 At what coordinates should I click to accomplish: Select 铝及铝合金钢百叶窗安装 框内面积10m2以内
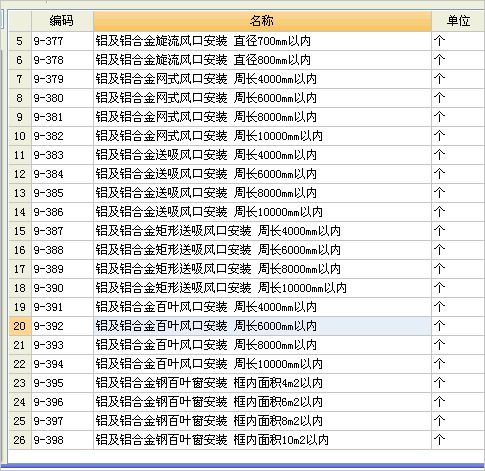[x=262, y=440]
